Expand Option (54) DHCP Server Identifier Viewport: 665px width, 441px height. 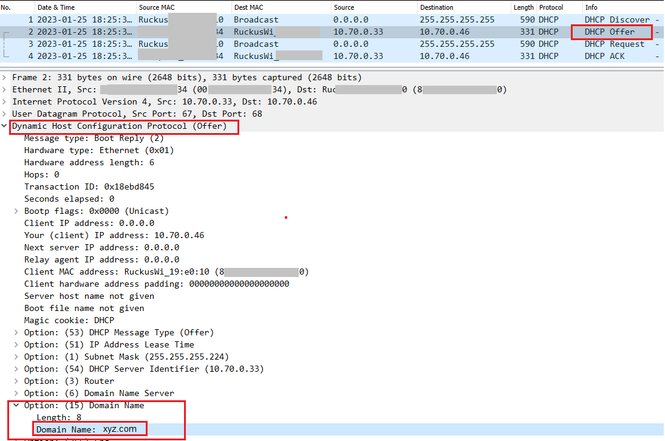(17, 367)
